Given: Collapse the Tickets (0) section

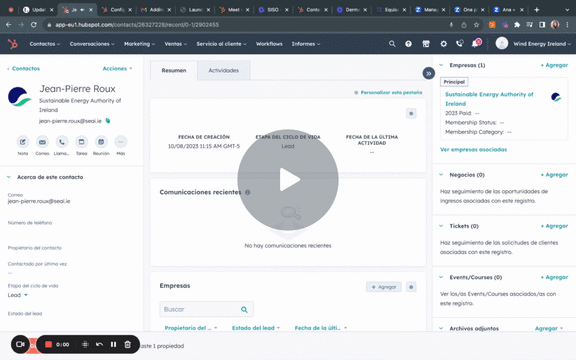Looking at the screenshot, I should (441, 226).
